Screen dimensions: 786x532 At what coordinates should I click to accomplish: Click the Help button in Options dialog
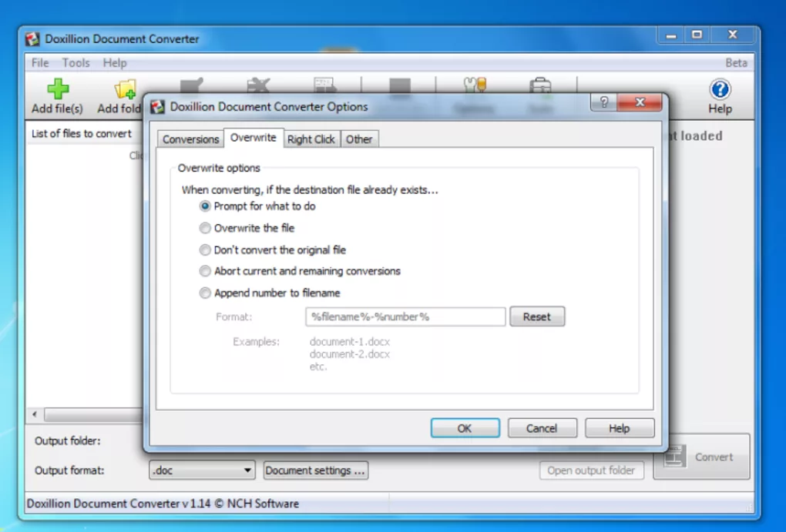coord(619,428)
